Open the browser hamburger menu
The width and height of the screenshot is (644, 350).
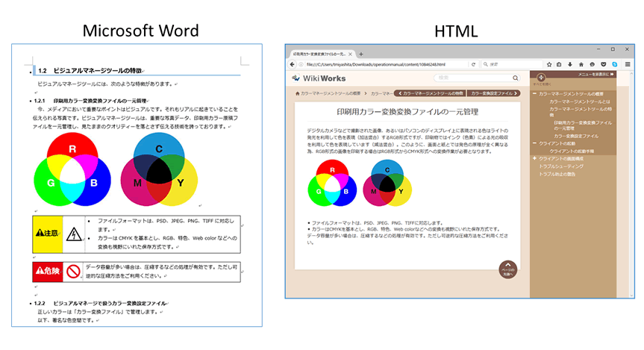[628, 64]
